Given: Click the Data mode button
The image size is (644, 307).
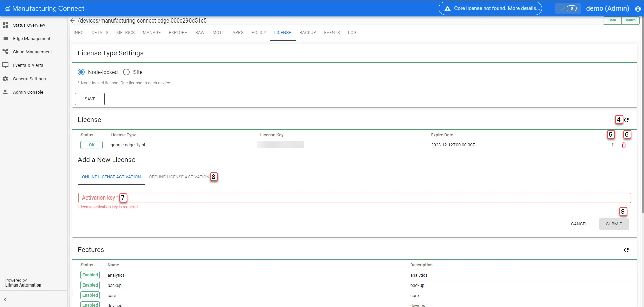Looking at the screenshot, I should 612,20.
